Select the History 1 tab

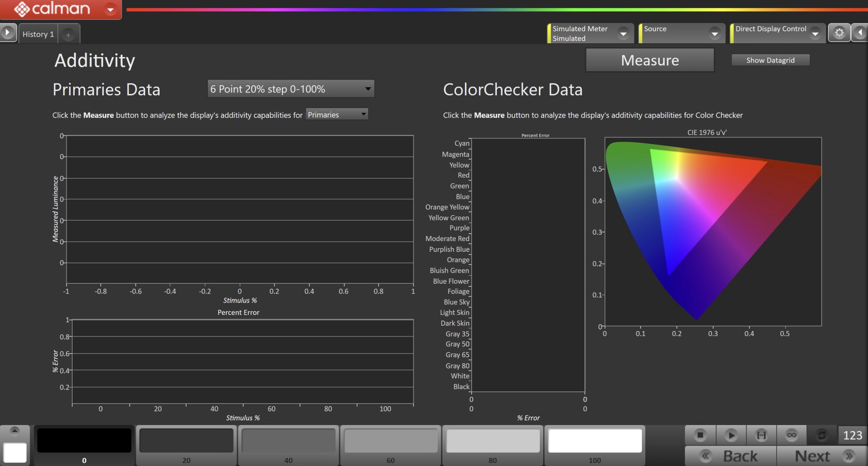[38, 34]
